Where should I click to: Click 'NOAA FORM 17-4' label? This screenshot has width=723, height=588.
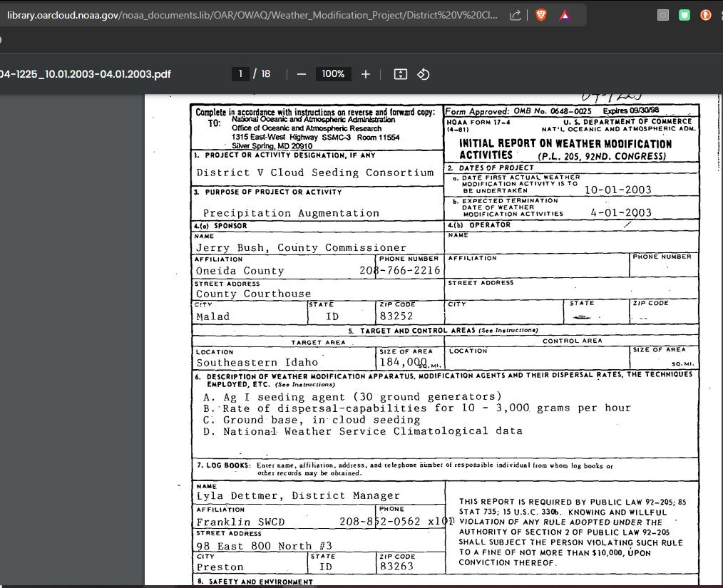click(478, 123)
